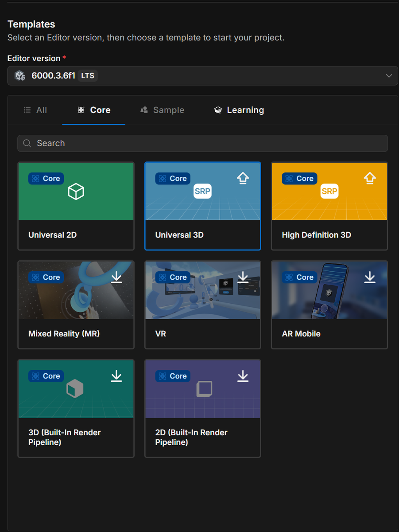The image size is (399, 532).
Task: Click the cube icon on Universal 2D card
Action: click(x=76, y=192)
